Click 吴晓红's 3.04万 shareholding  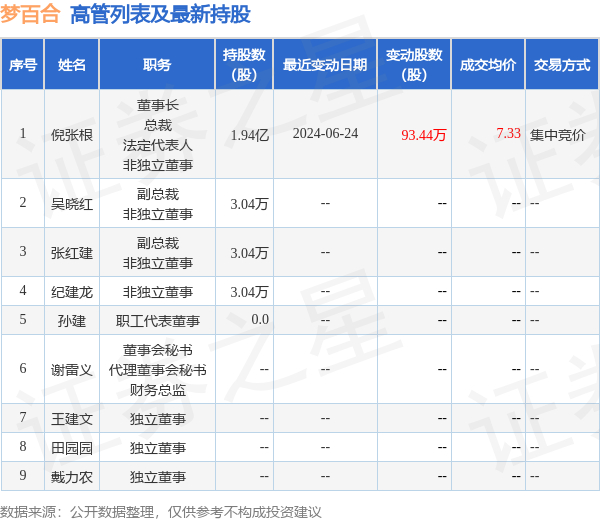(x=249, y=204)
